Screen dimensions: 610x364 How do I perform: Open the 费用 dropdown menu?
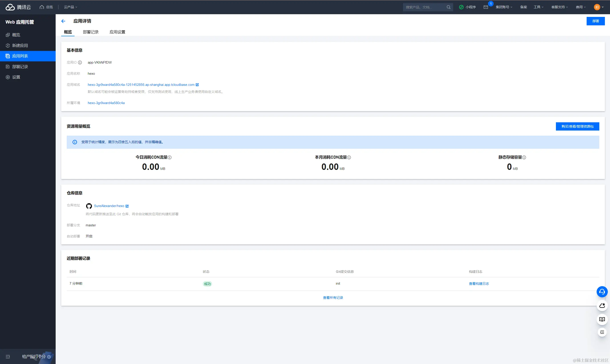(581, 7)
